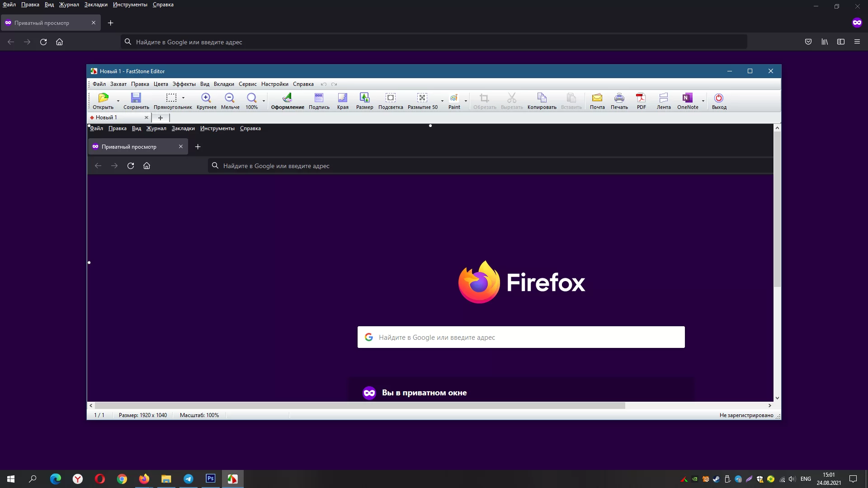Open the Firefox library icon
Viewport: 868px width, 488px height.
(825, 42)
